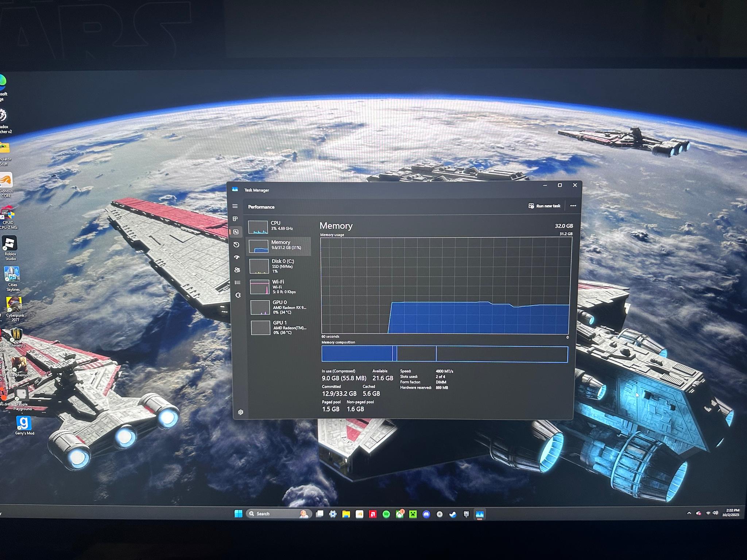Select the Disk 0 (C:) performance entry

[x=279, y=266]
